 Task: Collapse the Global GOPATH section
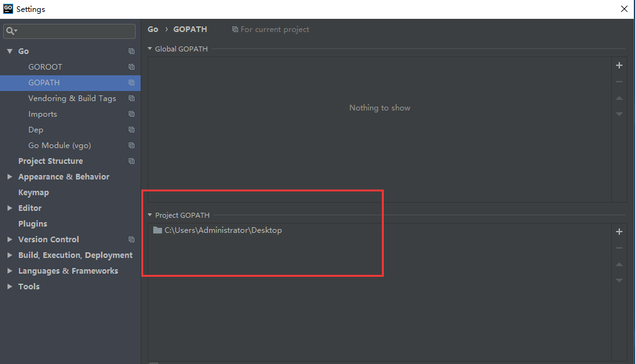(x=150, y=48)
